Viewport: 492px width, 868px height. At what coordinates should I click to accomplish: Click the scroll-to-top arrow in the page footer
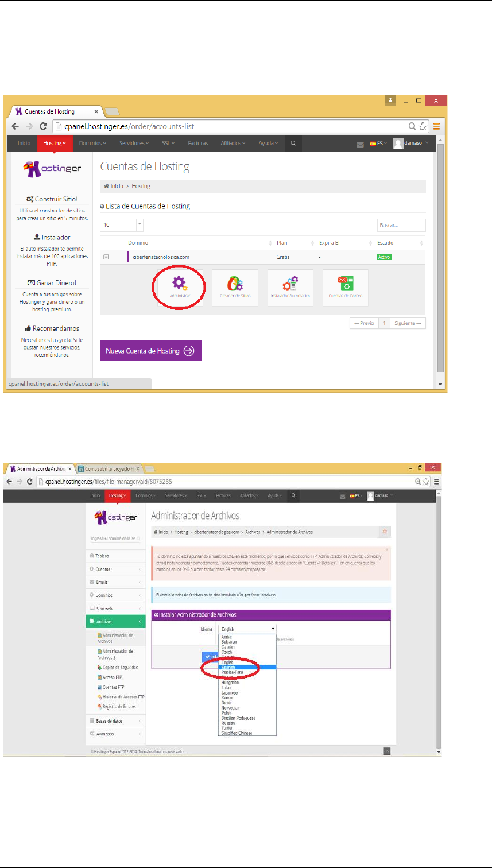pos(388,751)
